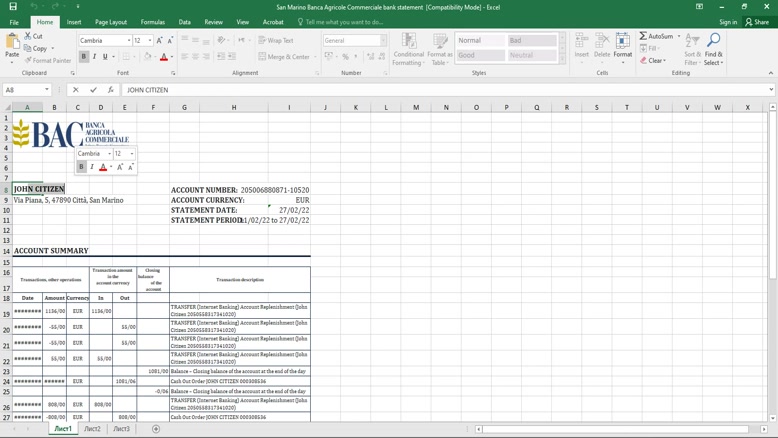This screenshot has height=438, width=778.
Task: Expand the Name Box dropdown for A8
Action: tap(47, 90)
